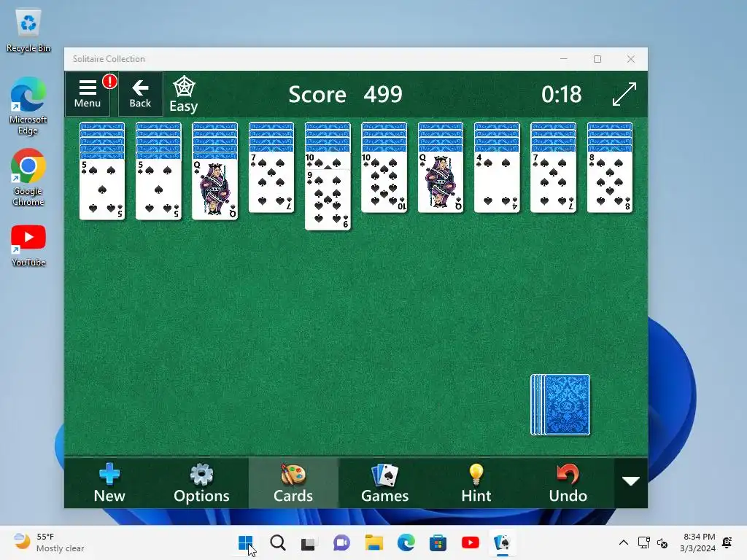Open the Games card deck button
747x560 pixels.
tap(385, 483)
